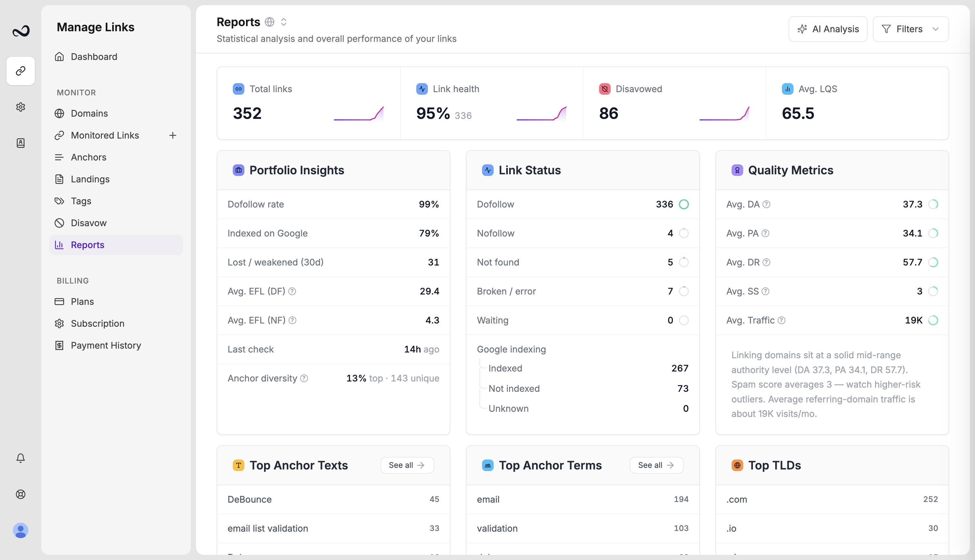
Task: Open the settings gear in the icon rail
Action: 21,107
